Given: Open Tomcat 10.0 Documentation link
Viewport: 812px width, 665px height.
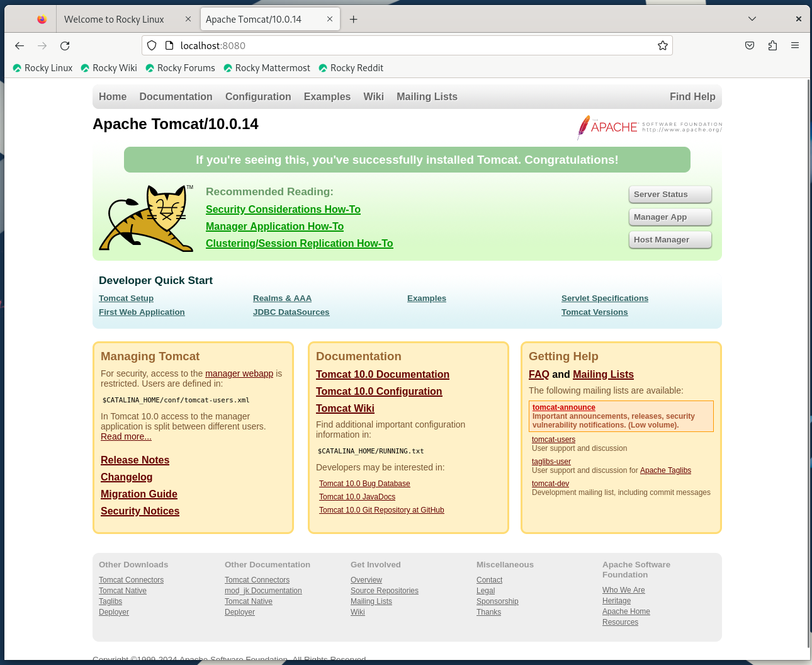Looking at the screenshot, I should [x=383, y=375].
